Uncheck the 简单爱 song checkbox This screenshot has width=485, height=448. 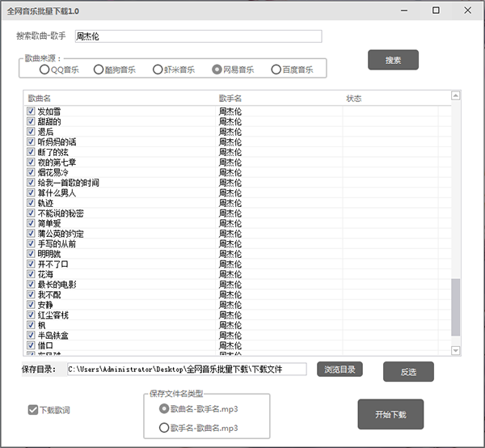(31, 224)
